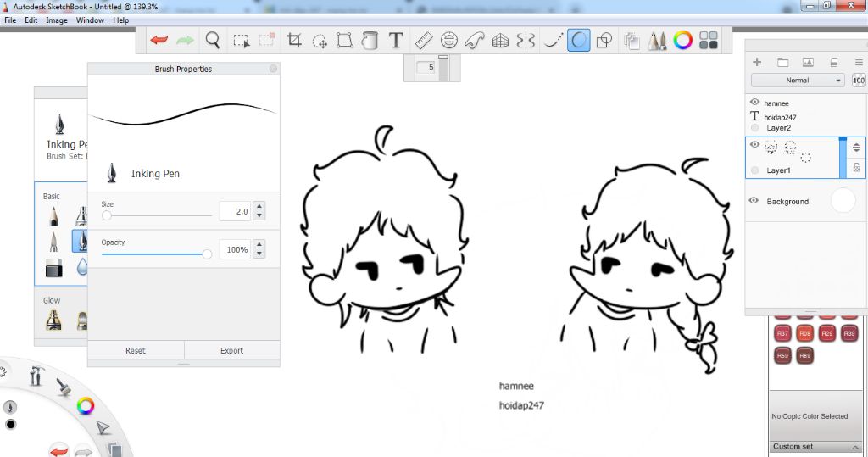The width and height of the screenshot is (868, 457).
Task: Click the Layer2 lock circle toggle
Action: [x=754, y=128]
